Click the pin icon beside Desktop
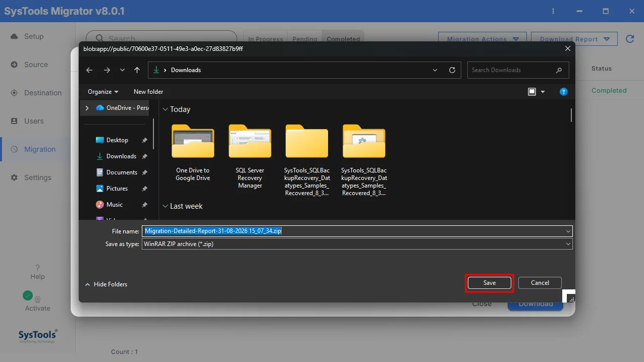The width and height of the screenshot is (644, 362). (144, 140)
